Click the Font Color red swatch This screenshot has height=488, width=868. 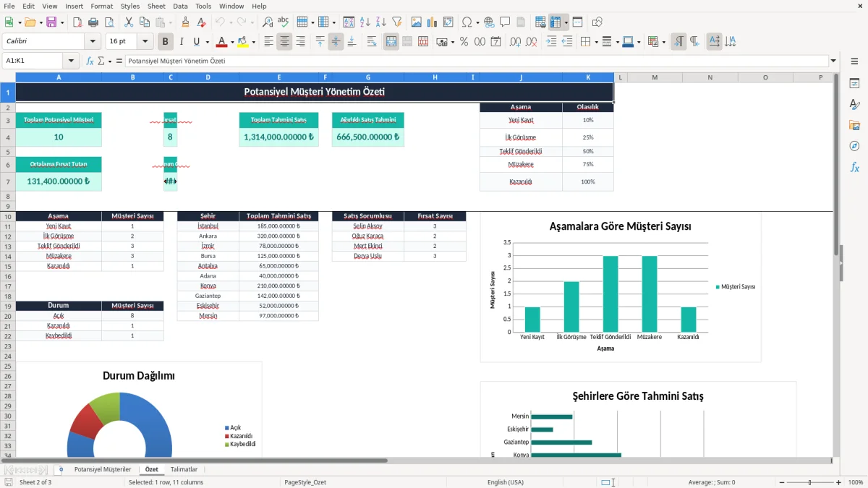click(x=221, y=42)
